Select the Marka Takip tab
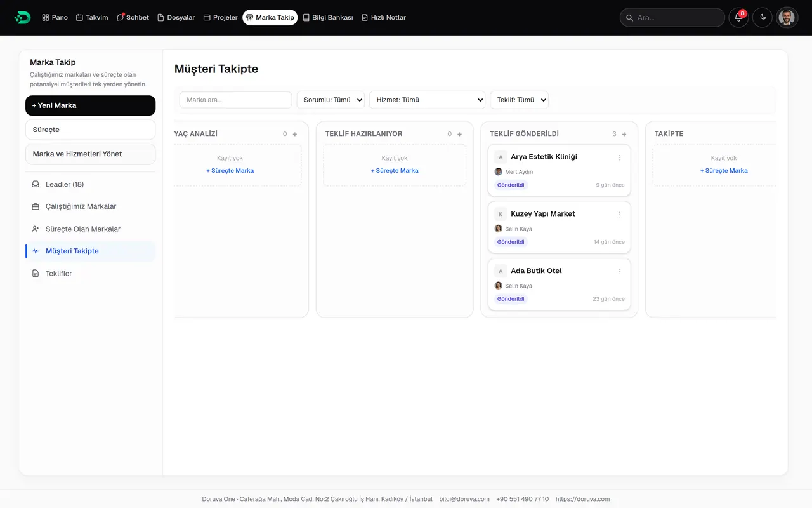812x508 pixels. pyautogui.click(x=270, y=18)
